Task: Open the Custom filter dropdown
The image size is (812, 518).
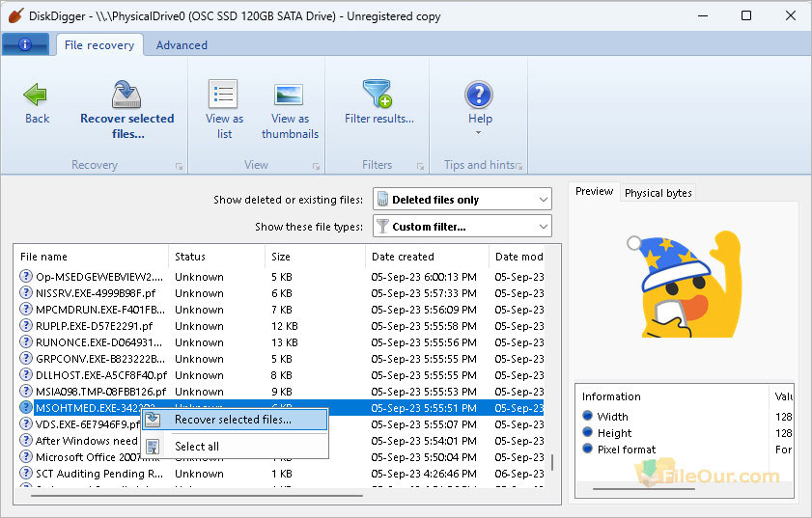Action: [462, 226]
